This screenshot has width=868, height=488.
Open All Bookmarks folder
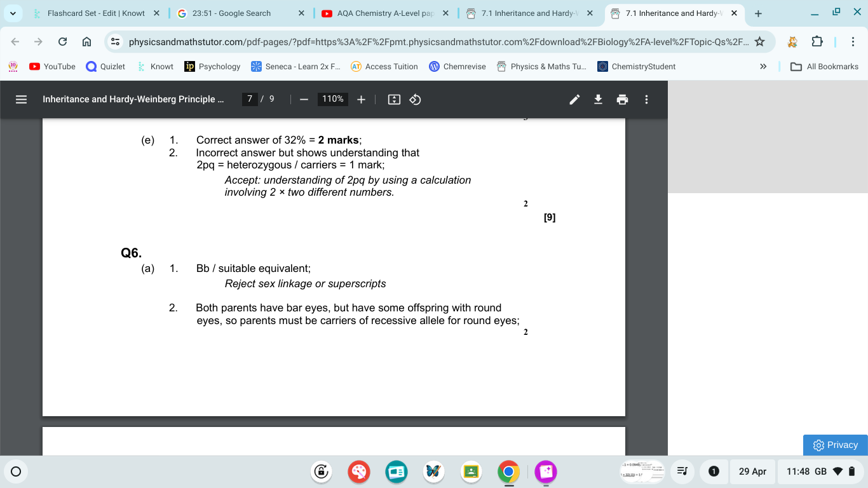point(824,66)
